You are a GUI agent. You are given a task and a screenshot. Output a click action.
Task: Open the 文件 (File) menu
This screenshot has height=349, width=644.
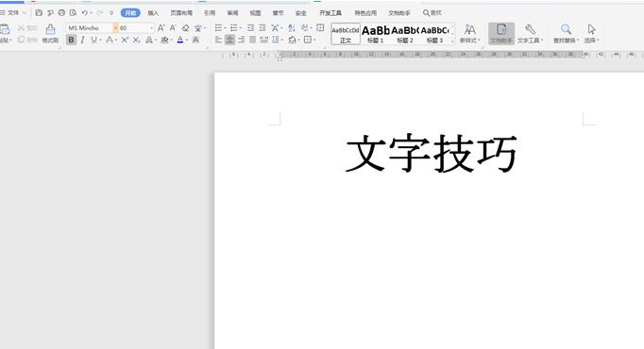[x=13, y=12]
